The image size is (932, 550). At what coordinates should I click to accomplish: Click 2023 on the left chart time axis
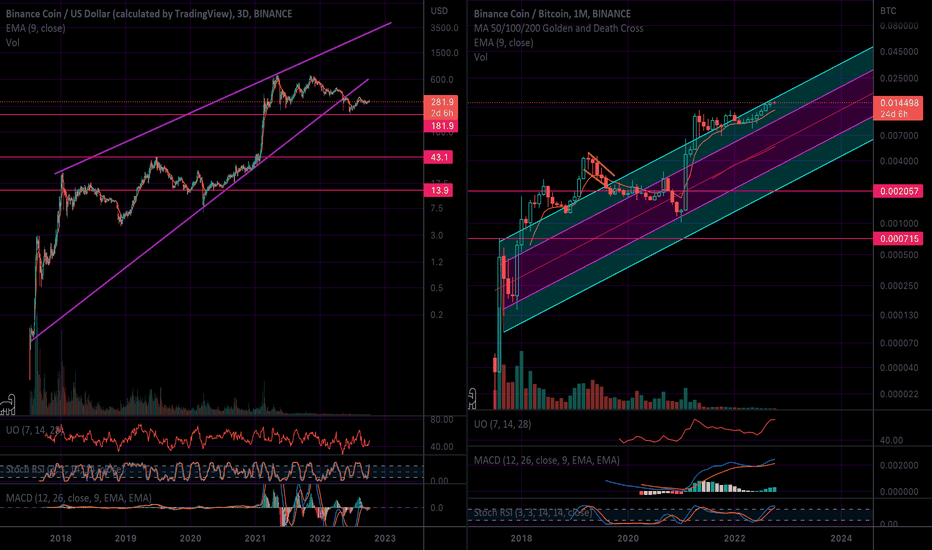(x=385, y=538)
